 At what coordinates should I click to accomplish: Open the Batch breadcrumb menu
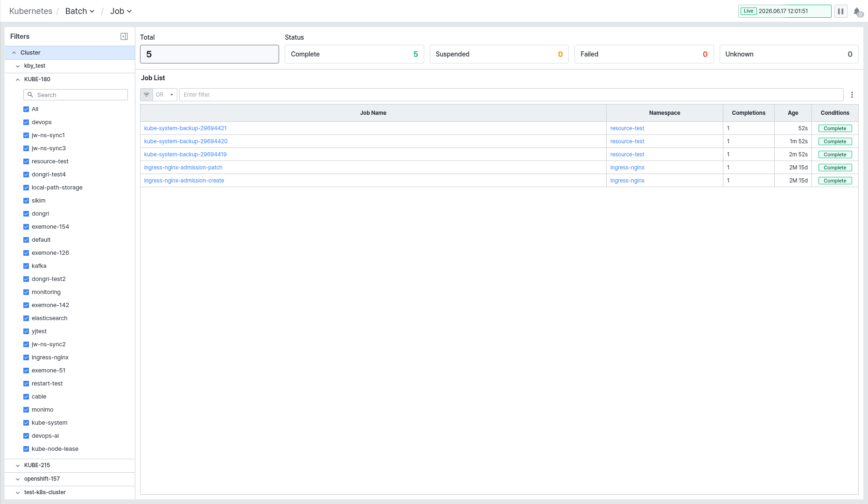[80, 11]
